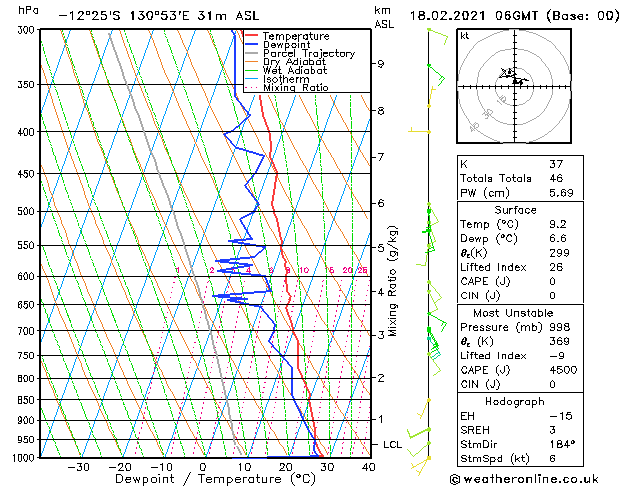Viewport: 629px width, 486px height.
Task: Click the vertical 'Mixing Ratio (g/kg)' axis title
Action: 392,281
